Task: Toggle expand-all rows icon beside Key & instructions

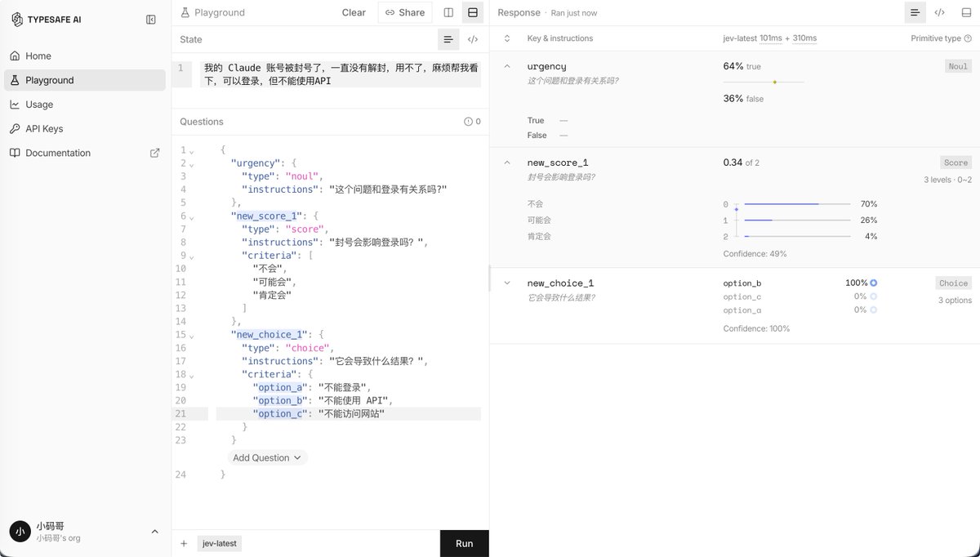Action: pos(507,38)
